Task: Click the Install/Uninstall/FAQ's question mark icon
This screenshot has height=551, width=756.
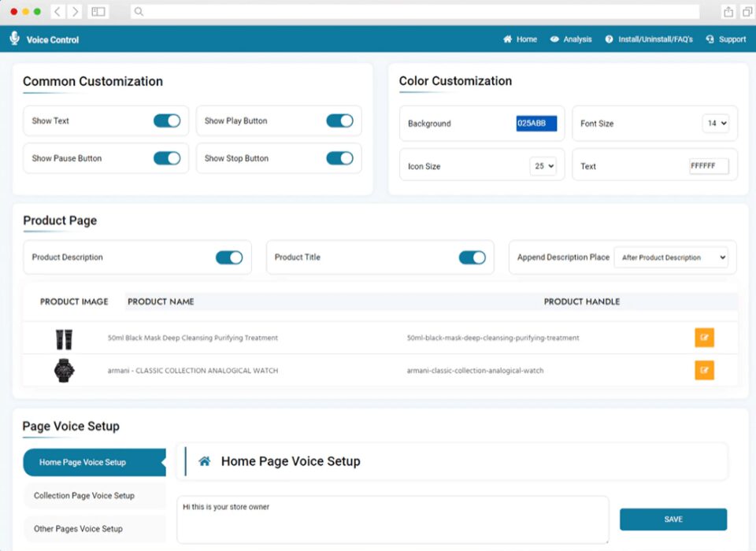Action: 608,39
